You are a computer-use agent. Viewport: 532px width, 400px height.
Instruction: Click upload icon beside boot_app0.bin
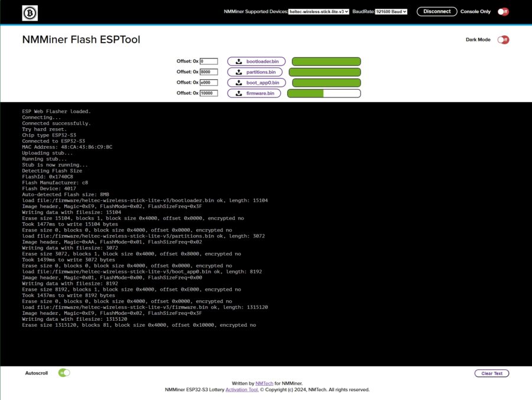pos(239,83)
